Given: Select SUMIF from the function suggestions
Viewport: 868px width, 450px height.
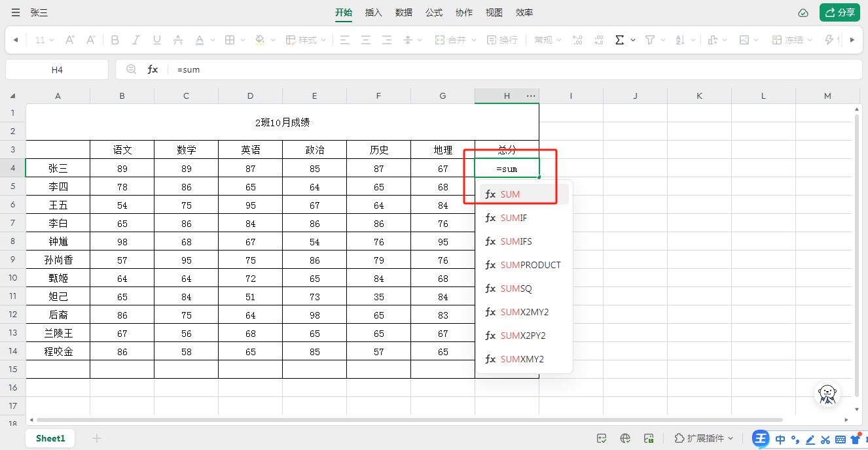Looking at the screenshot, I should click(524, 218).
